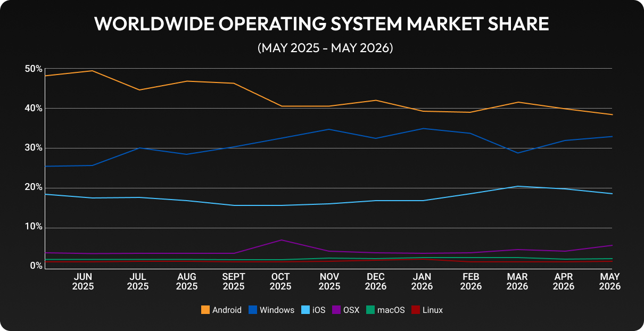644x331 pixels.
Task: Click the SEPT 2025 axis label
Action: point(234,282)
